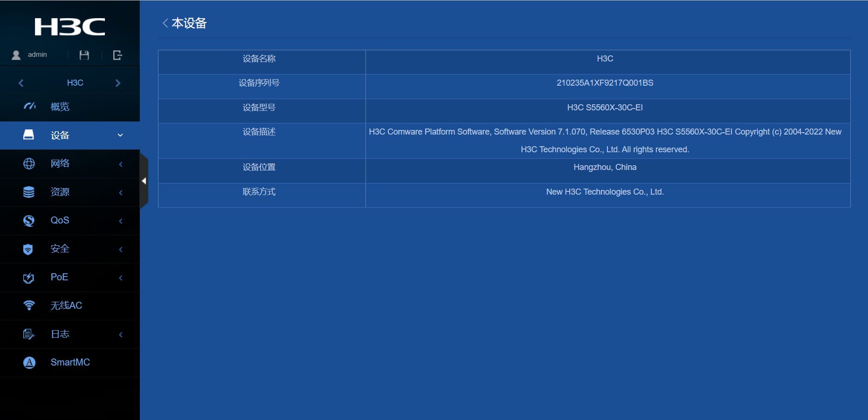Click the SmartMC icon

[29, 362]
